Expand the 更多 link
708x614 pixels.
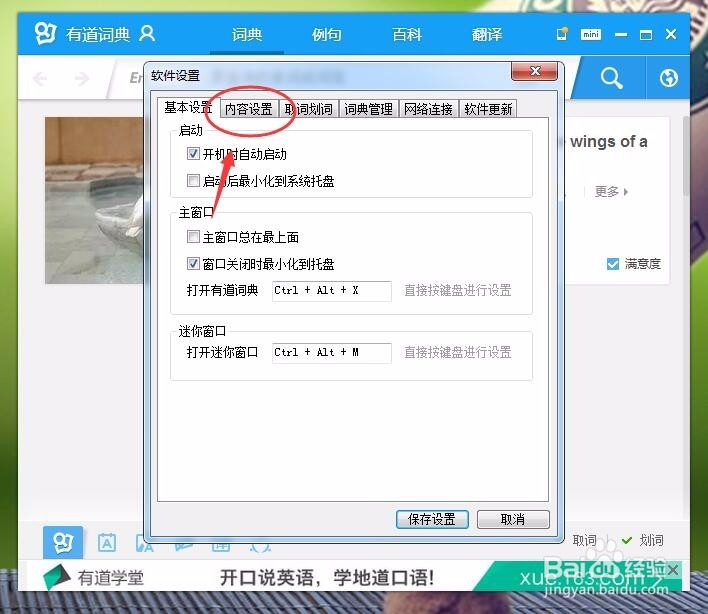click(611, 192)
